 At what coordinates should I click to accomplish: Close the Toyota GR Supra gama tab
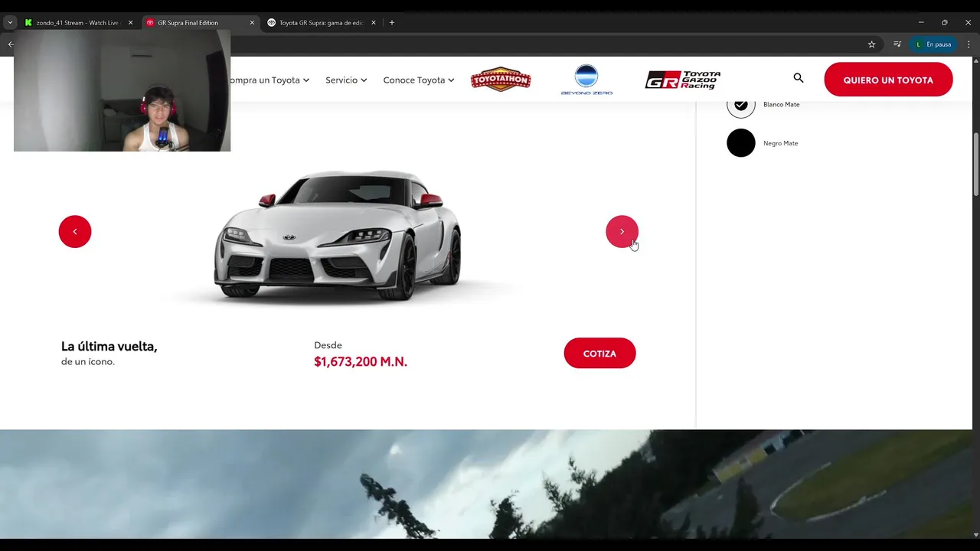pos(374,23)
